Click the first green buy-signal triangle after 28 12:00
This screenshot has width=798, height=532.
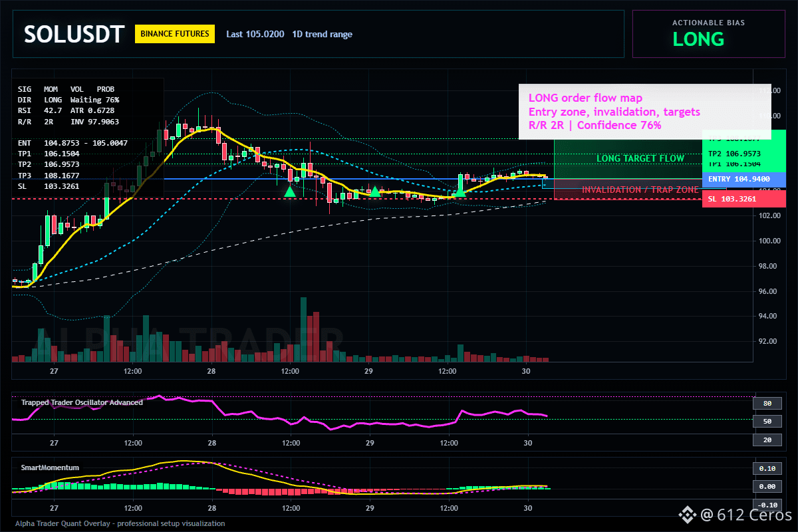[x=290, y=192]
